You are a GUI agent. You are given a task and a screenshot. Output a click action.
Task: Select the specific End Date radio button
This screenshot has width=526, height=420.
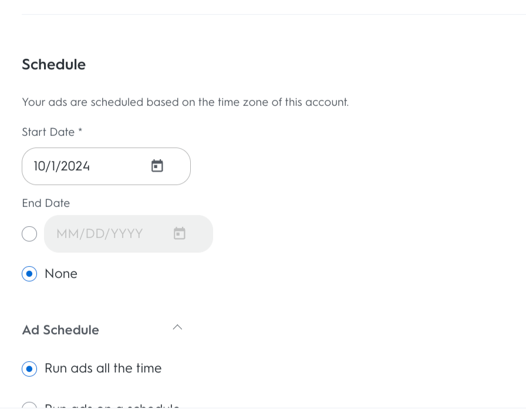pyautogui.click(x=29, y=234)
